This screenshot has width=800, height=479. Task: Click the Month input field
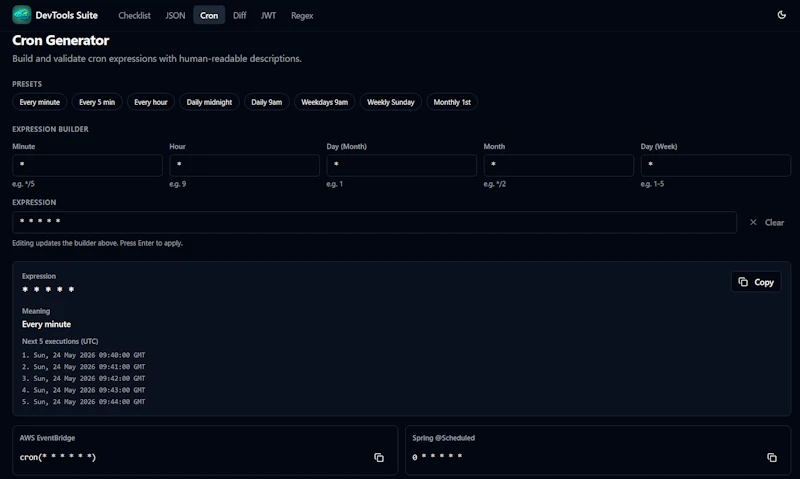coord(559,165)
